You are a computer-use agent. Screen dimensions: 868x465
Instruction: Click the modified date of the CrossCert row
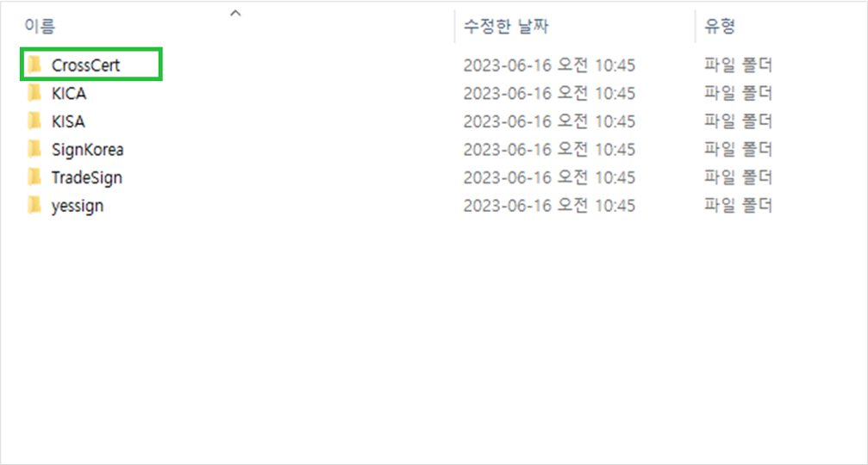[x=549, y=65]
